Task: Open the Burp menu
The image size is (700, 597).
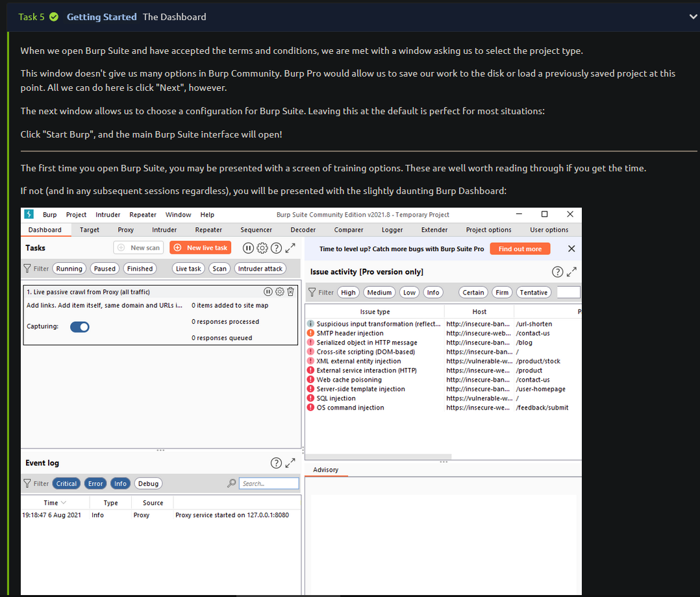Action: click(49, 215)
